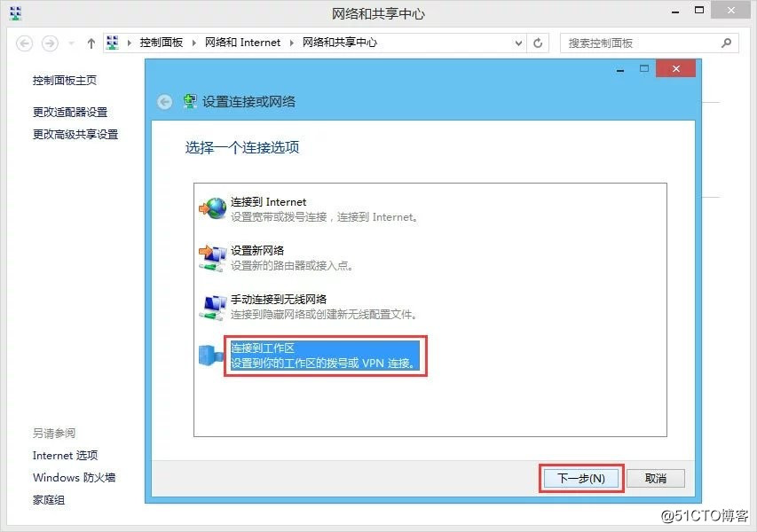
Task: Focus the 搜索控制面板 search field
Action: (649, 43)
